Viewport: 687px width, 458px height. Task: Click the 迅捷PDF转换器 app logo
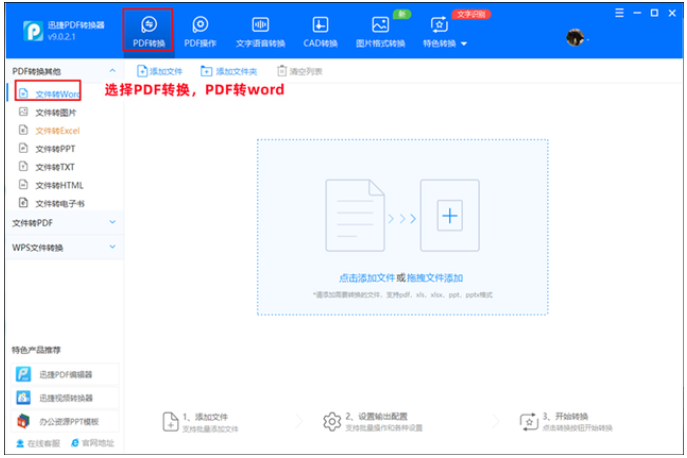pyautogui.click(x=33, y=31)
